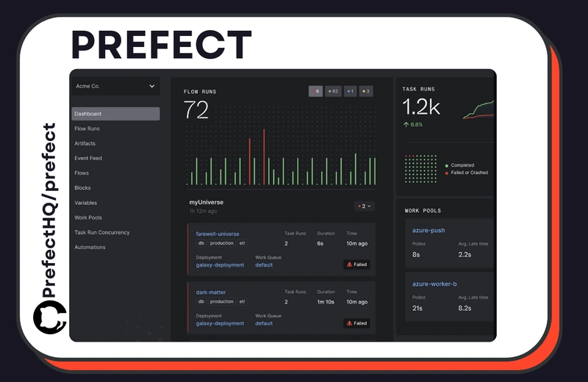Toggle the failed runs filter showing 6
This screenshot has height=382, width=588.
[x=316, y=91]
